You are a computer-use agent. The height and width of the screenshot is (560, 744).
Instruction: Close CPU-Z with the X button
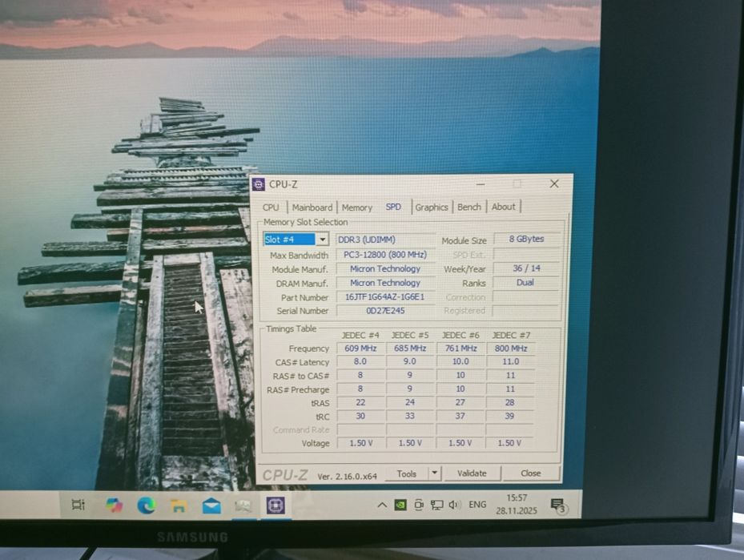[x=553, y=183]
